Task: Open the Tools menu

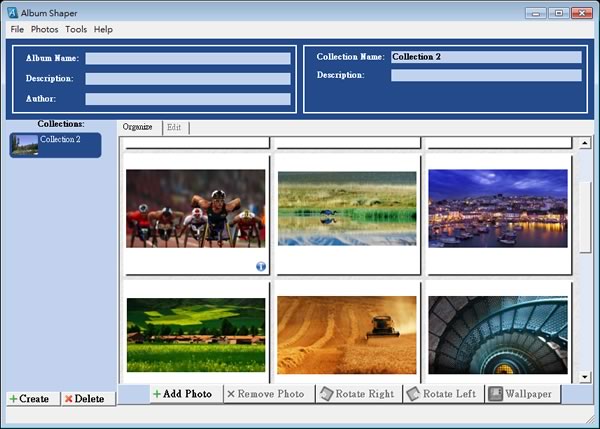Action: (76, 29)
